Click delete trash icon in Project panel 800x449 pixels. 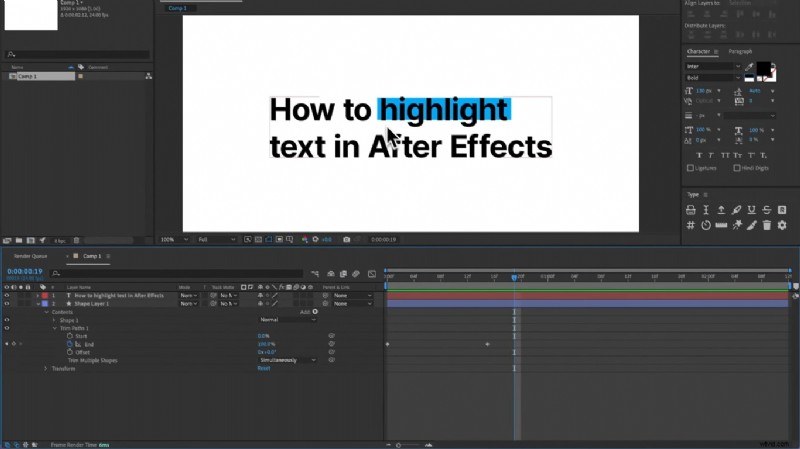(x=76, y=240)
